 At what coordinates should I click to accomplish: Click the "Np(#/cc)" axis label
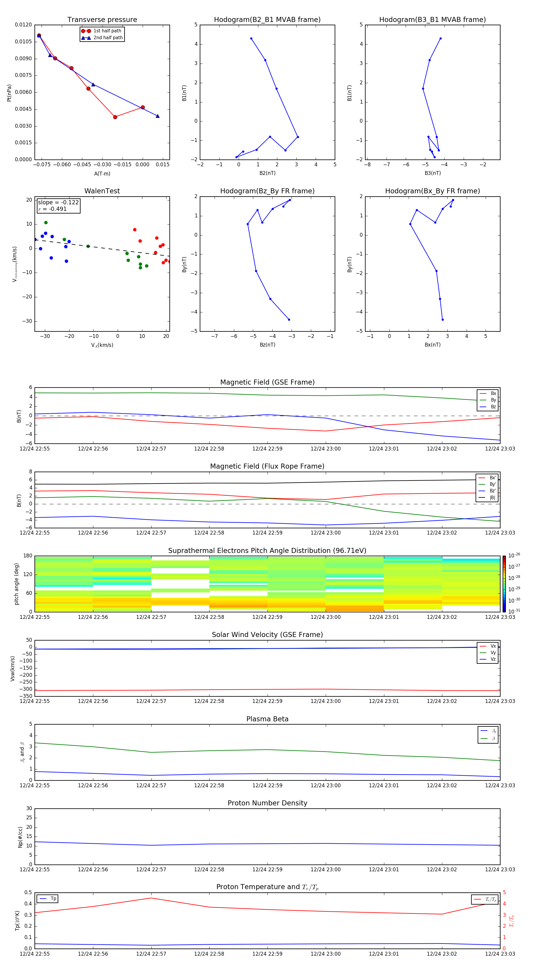20,837
